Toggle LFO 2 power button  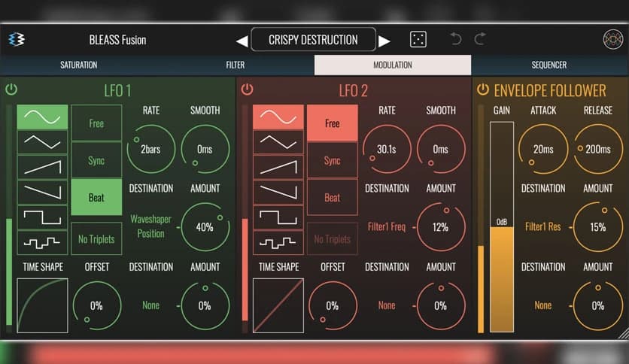247,89
